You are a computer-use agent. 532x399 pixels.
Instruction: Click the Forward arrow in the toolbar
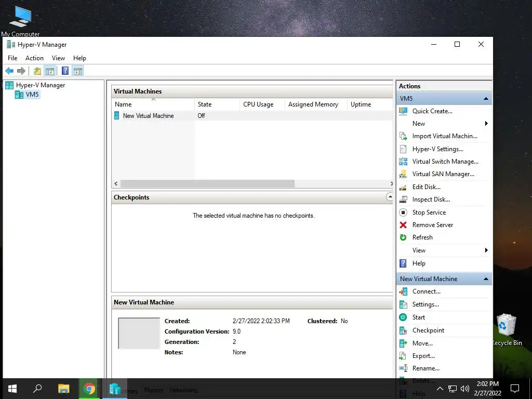click(21, 71)
